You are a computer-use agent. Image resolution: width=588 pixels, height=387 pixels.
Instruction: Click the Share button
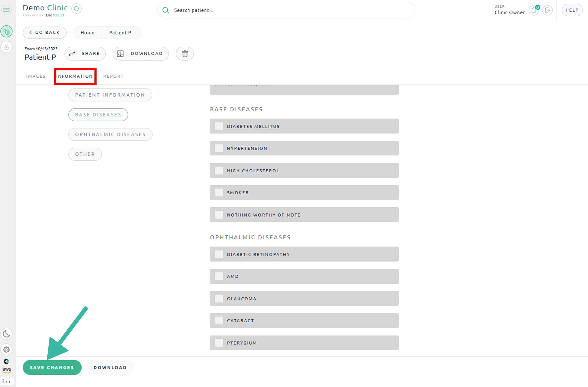[85, 54]
